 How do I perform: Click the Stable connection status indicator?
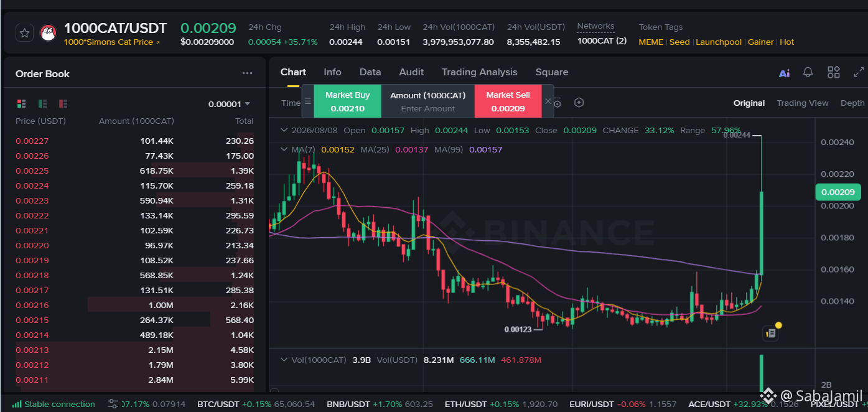point(54,404)
